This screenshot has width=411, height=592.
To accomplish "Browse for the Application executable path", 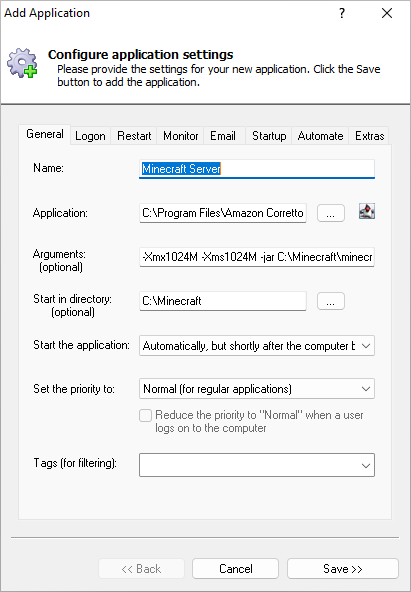I will [331, 213].
